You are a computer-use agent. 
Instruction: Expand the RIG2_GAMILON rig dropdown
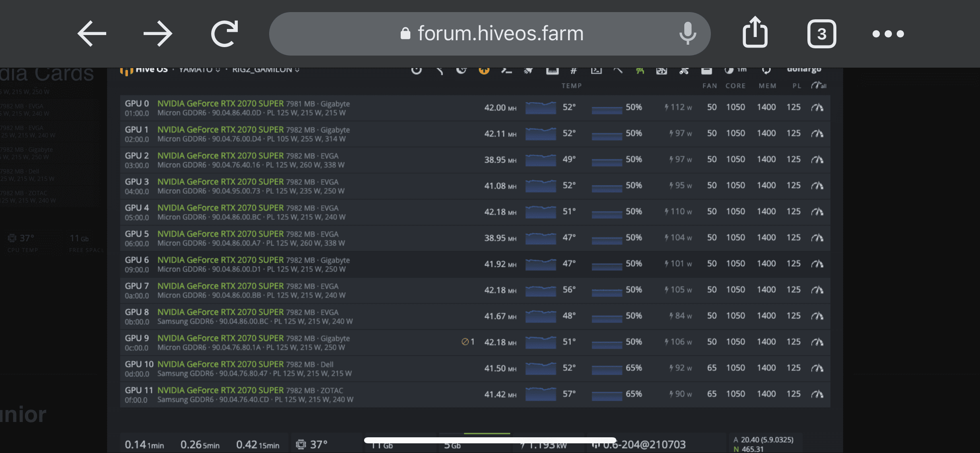pos(266,70)
